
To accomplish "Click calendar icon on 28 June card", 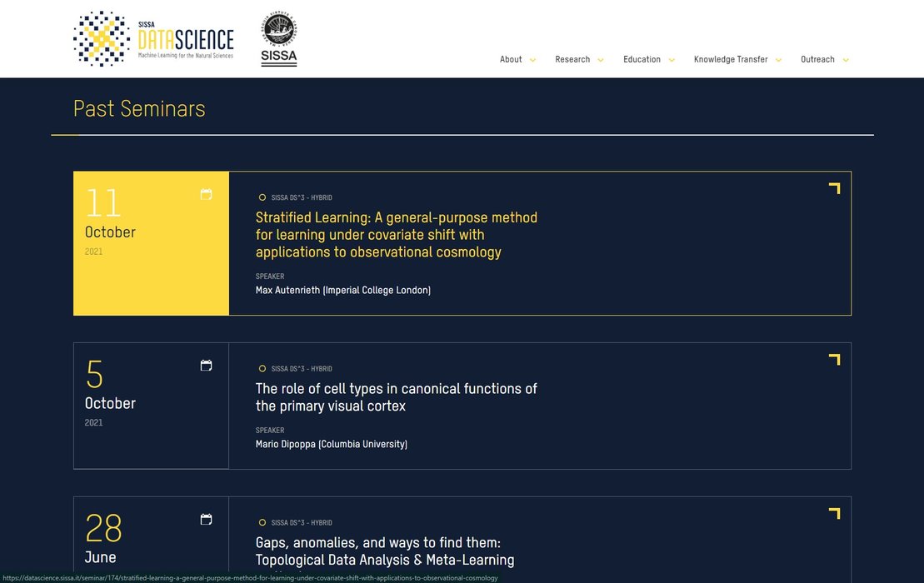I will coord(207,520).
